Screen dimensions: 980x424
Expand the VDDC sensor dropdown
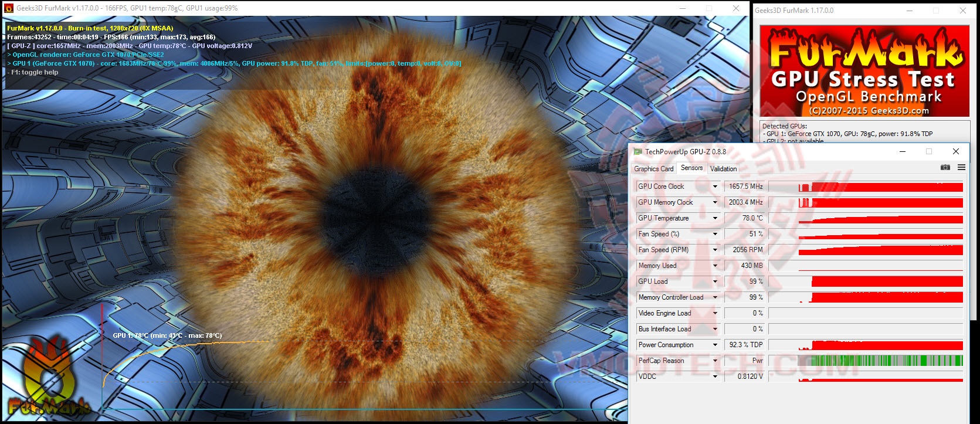(x=715, y=376)
